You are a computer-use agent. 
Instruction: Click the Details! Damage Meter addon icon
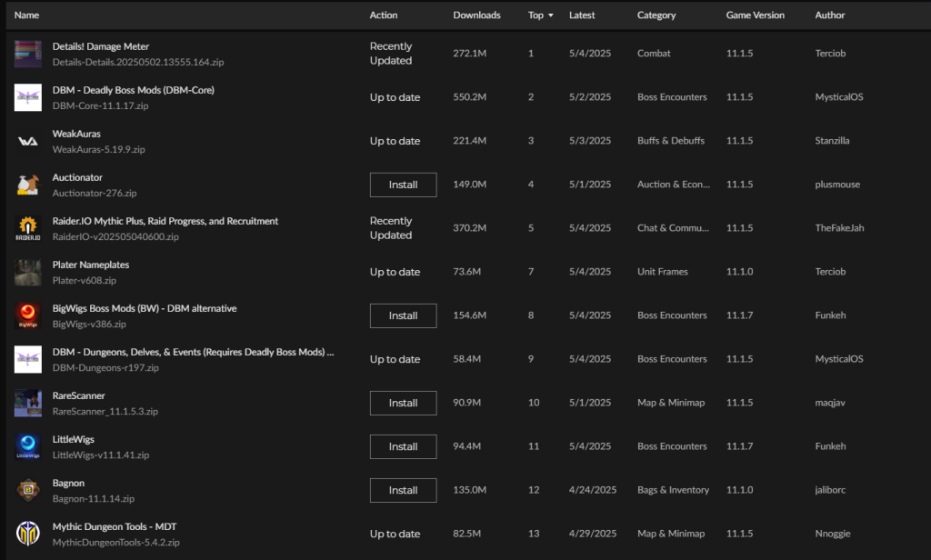click(x=28, y=54)
